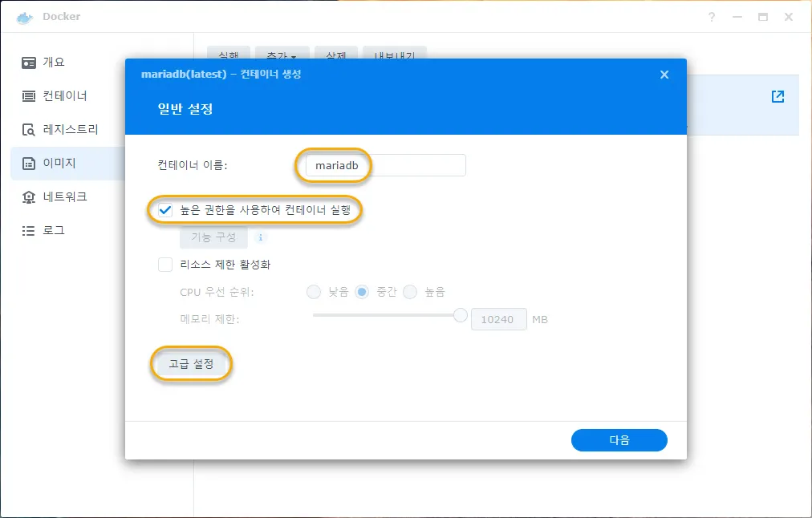Click the 10240 memory limit field
The width and height of the screenshot is (812, 518).
click(498, 319)
